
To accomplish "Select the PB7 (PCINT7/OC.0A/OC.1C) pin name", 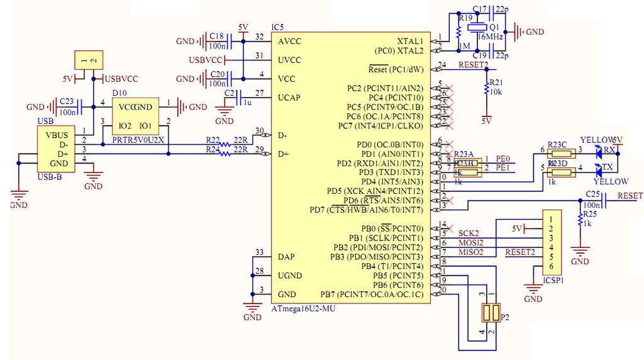I will [x=372, y=295].
